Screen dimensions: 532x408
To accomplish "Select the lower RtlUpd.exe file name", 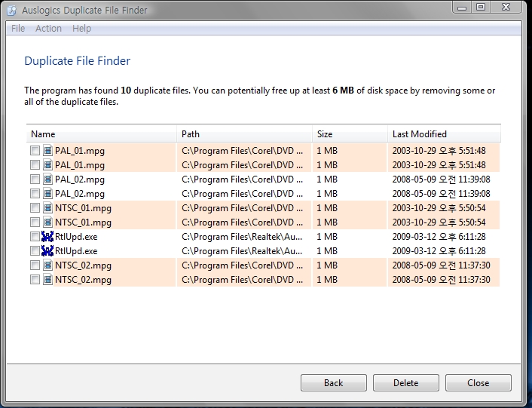I will coord(76,251).
